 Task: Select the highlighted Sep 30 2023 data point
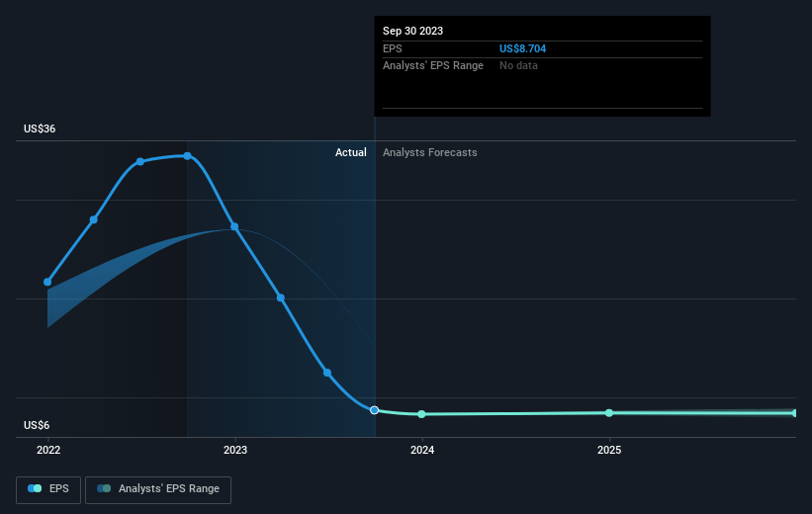coord(375,410)
